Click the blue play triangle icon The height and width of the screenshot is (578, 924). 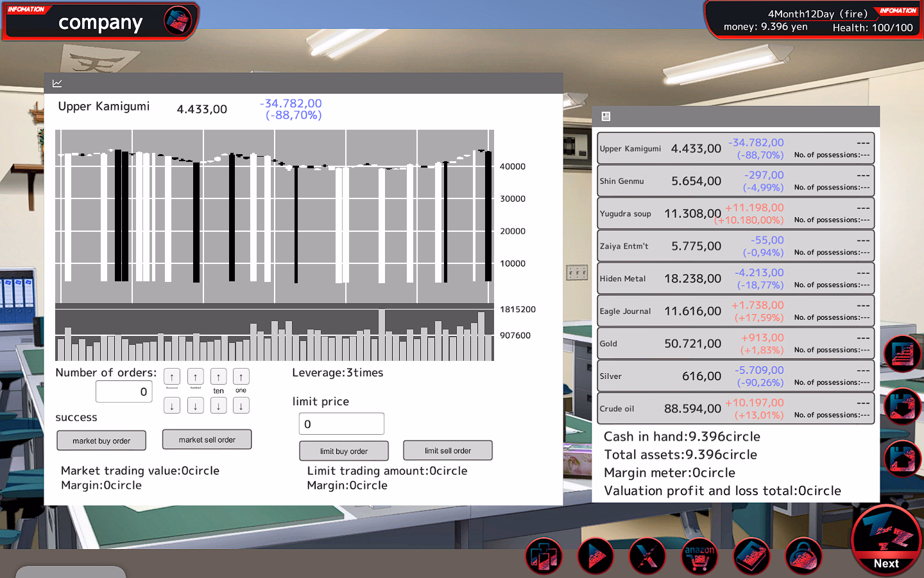pos(595,556)
